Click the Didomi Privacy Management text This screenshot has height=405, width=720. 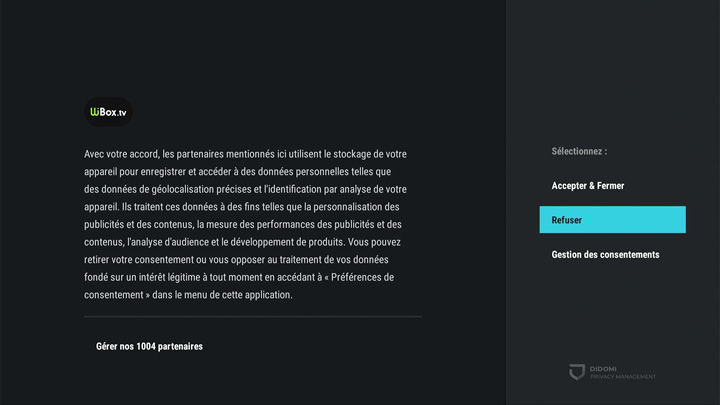[622, 372]
